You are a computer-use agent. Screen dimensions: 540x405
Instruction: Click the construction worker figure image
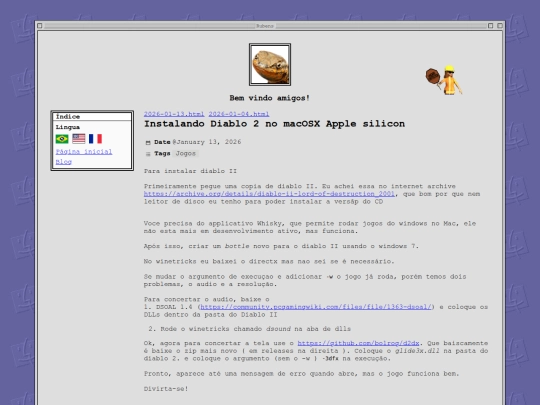click(444, 80)
